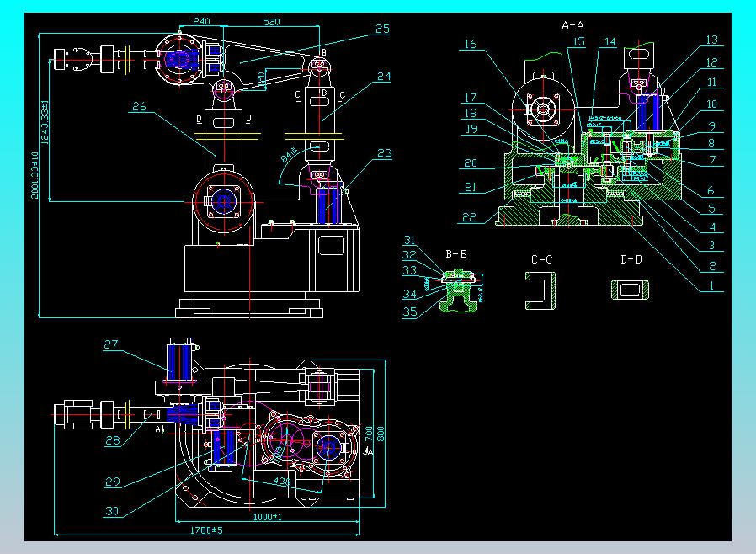Viewport: 756px width, 554px height.
Task: Select part callout number 34
Action: [x=409, y=294]
